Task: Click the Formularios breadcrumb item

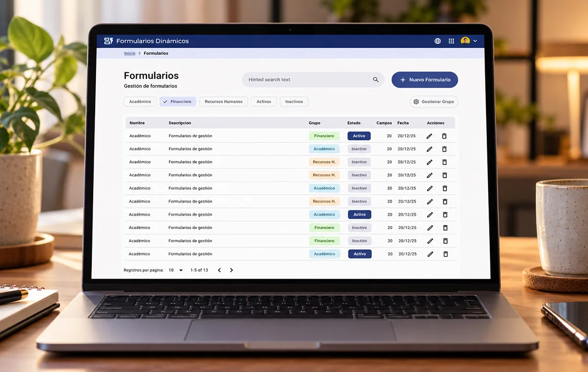Action: click(156, 53)
